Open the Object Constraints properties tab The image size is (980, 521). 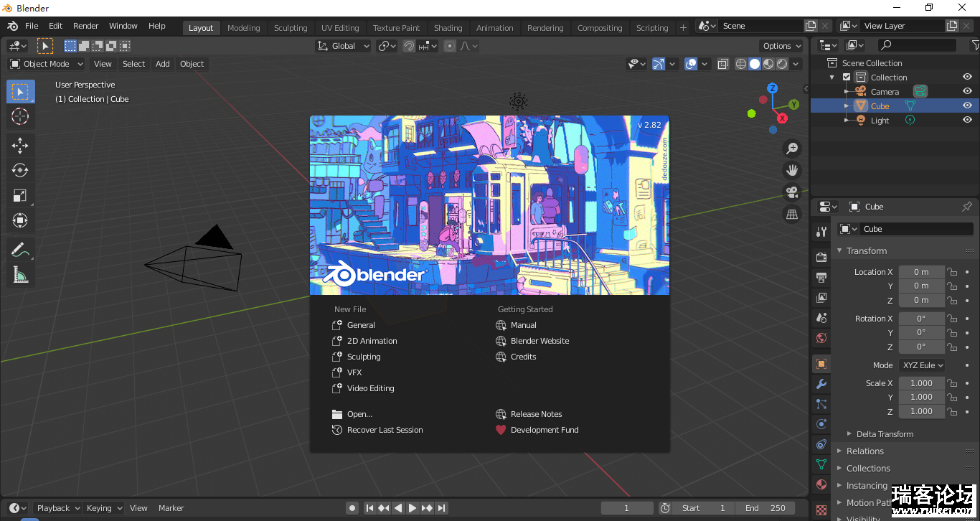pos(821,444)
